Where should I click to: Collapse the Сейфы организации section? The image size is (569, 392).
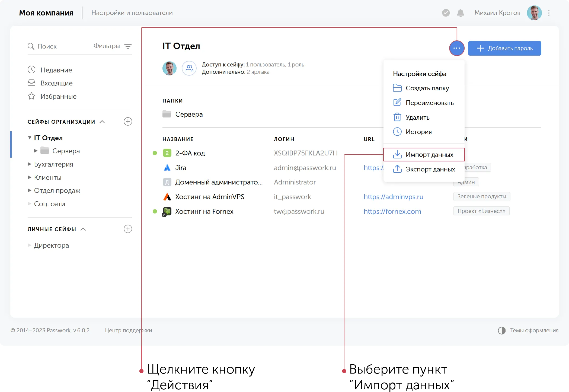tap(102, 122)
